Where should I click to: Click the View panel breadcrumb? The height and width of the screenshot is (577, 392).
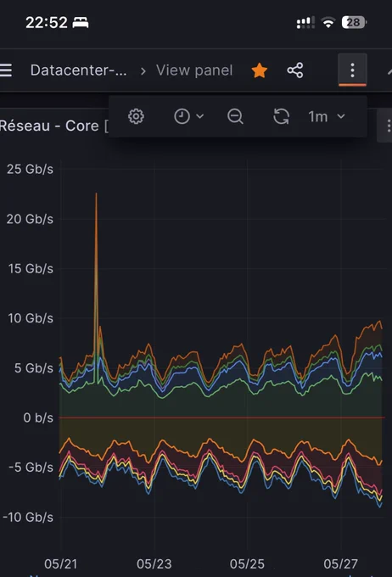194,70
